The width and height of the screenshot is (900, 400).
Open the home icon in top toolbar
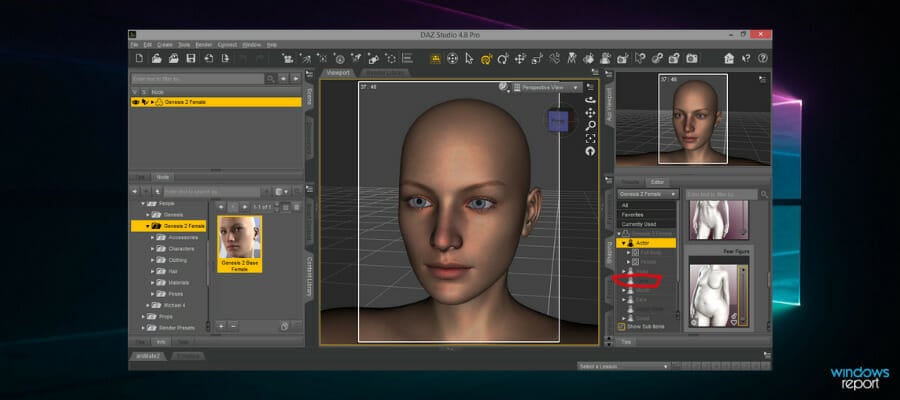(x=729, y=58)
